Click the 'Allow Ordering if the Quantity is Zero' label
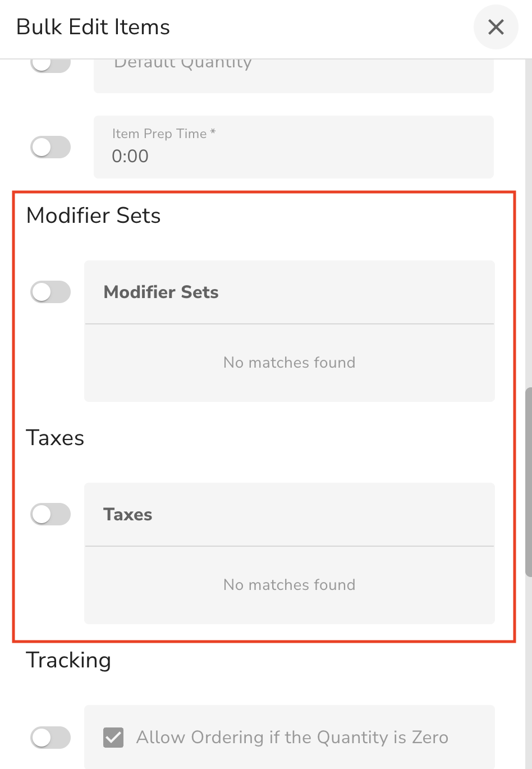The width and height of the screenshot is (532, 769). pos(292,738)
